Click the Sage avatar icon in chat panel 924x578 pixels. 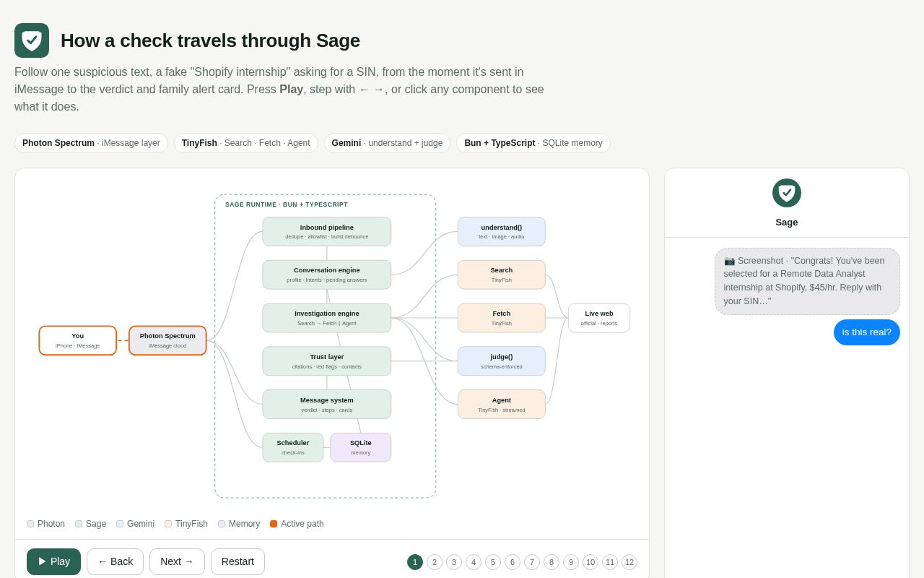click(x=787, y=193)
